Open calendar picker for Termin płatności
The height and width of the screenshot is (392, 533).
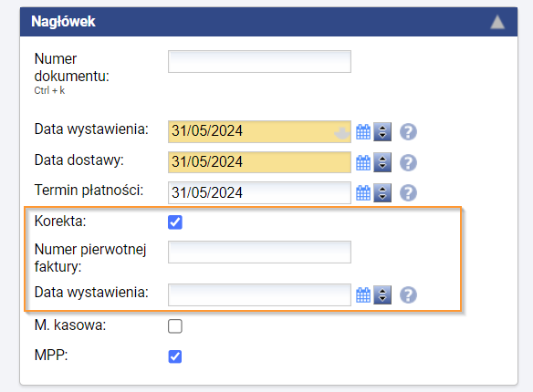[x=363, y=192]
